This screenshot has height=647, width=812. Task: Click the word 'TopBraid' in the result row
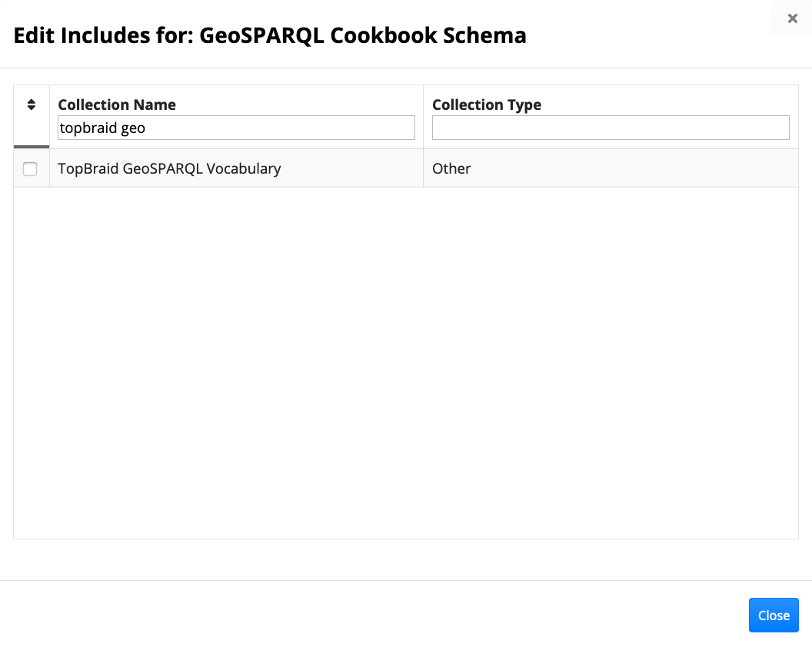click(88, 168)
